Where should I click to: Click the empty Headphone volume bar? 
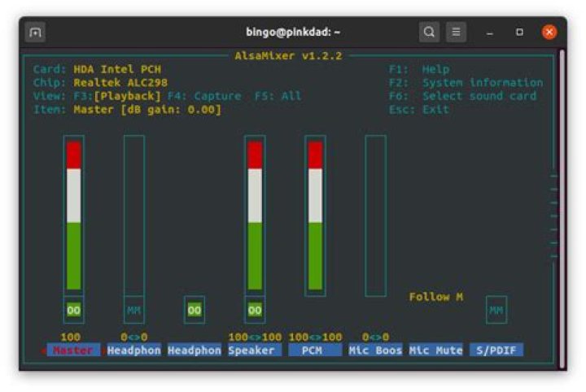tap(134, 216)
